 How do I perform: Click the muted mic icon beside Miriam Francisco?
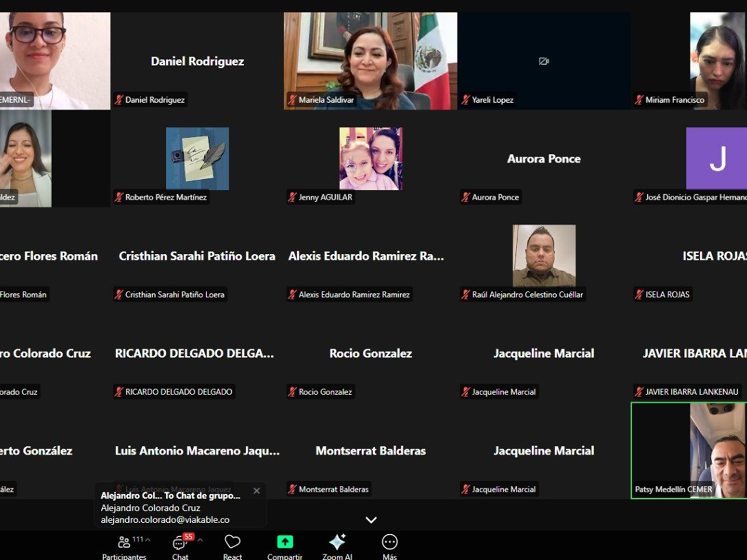coord(639,100)
